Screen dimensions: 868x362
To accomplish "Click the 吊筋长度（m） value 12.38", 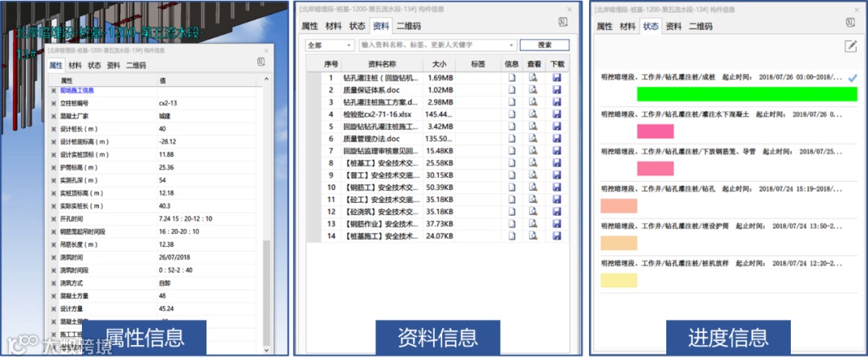I will pos(166,245).
